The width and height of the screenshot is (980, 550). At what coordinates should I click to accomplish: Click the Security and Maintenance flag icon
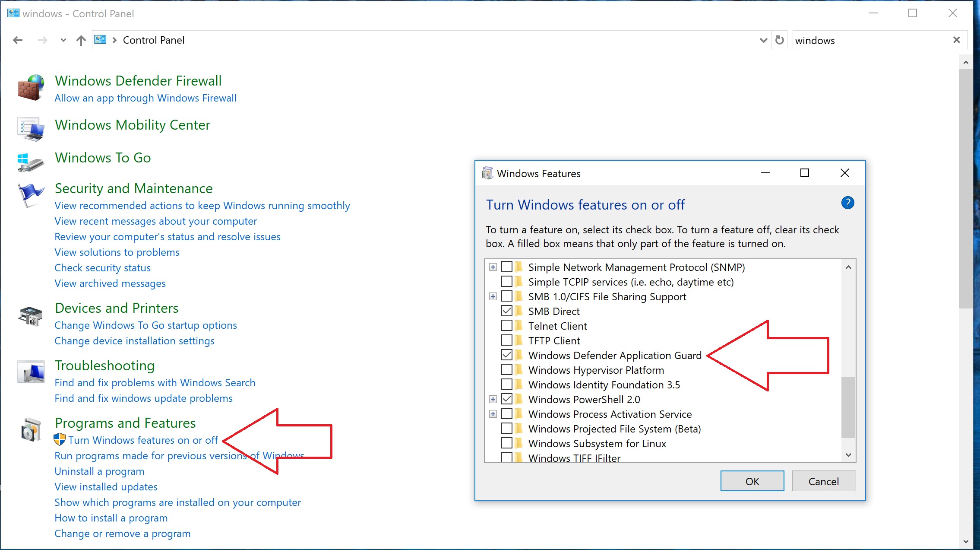click(30, 194)
